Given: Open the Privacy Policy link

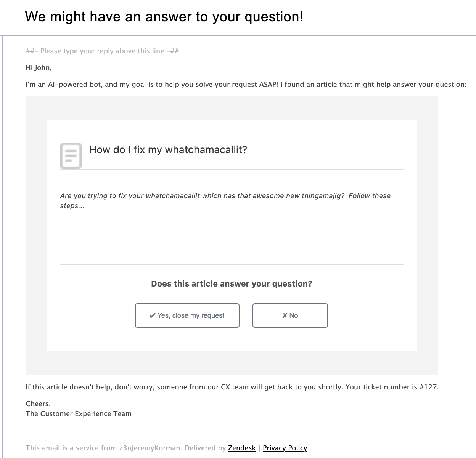Looking at the screenshot, I should [285, 448].
